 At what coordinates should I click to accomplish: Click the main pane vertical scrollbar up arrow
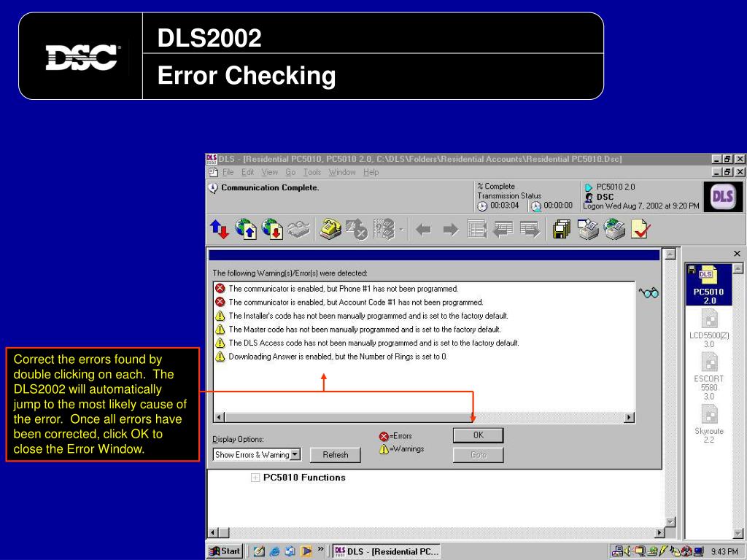[x=670, y=254]
